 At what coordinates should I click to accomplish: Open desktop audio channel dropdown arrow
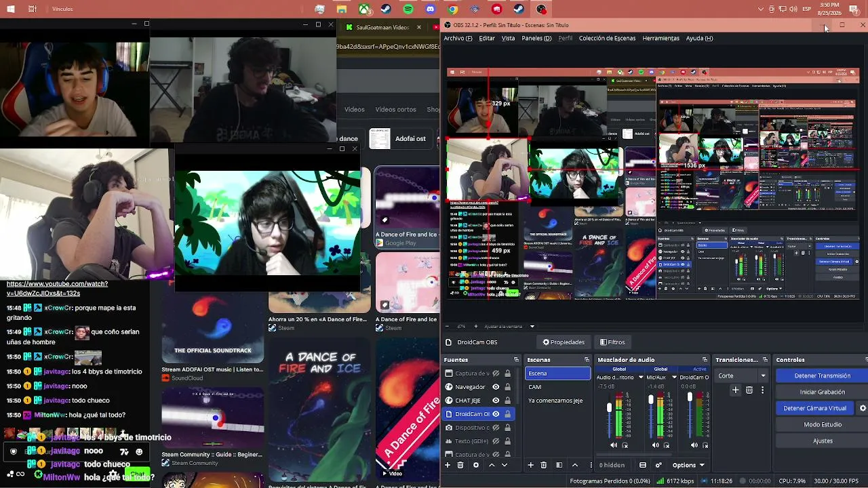pos(640,378)
